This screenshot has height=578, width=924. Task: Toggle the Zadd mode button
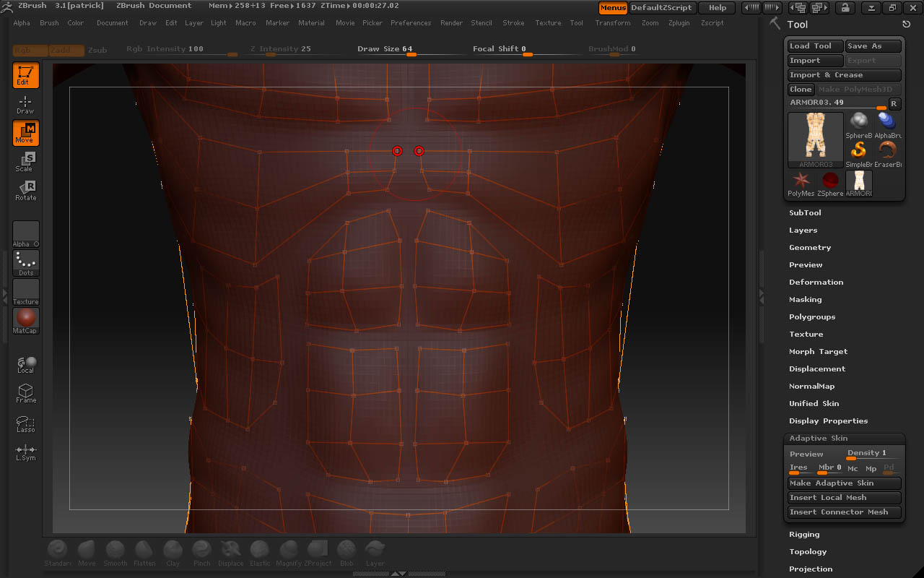tap(67, 50)
